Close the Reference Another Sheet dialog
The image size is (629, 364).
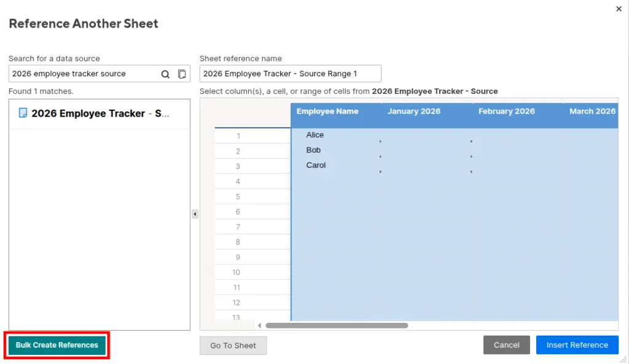(x=619, y=9)
